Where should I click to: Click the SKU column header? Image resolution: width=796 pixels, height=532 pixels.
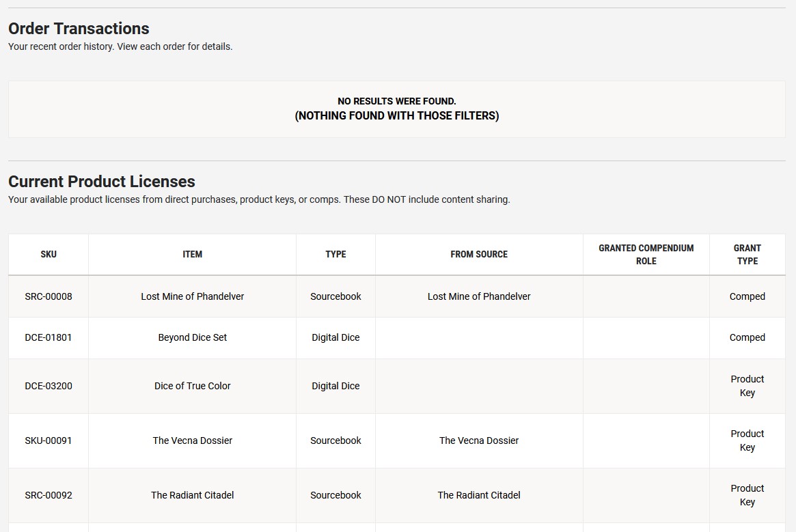(x=49, y=254)
